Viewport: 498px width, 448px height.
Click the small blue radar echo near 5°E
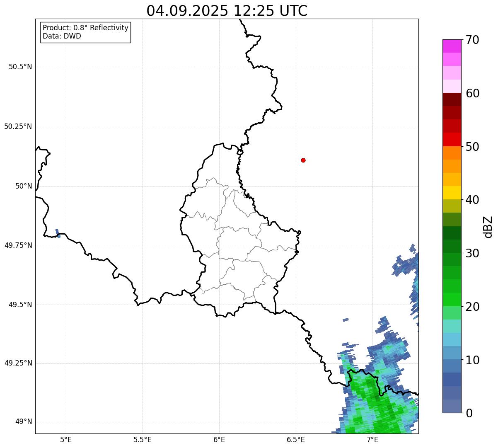(58, 233)
